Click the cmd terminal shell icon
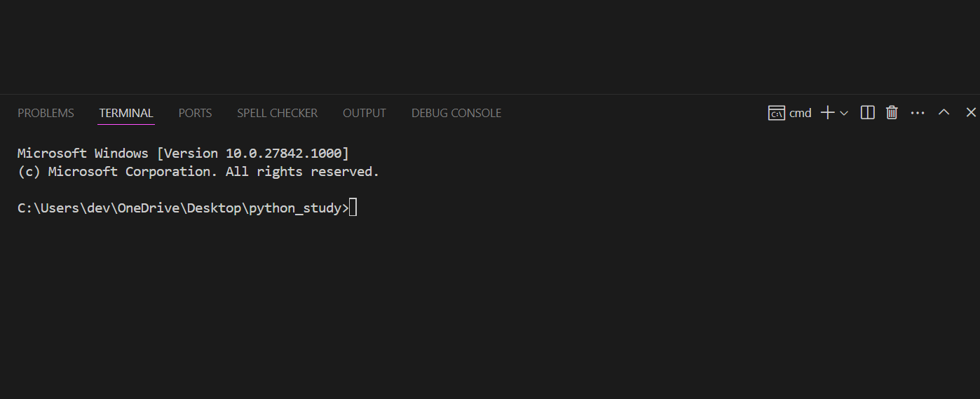This screenshot has width=980, height=399. click(x=776, y=113)
